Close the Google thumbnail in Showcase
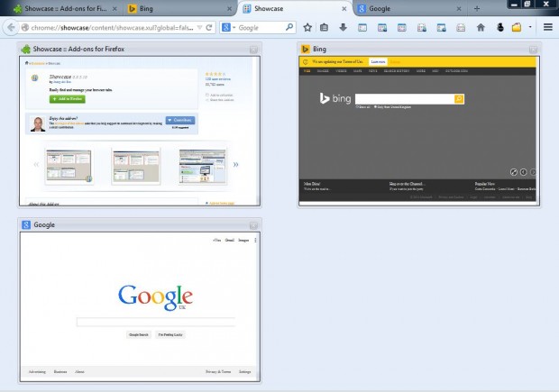This screenshot has width=559, height=392. coord(254,224)
